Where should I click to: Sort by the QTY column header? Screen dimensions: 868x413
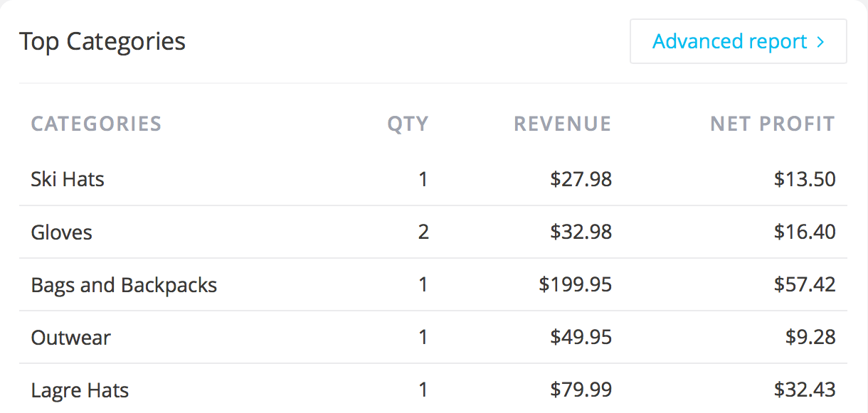pos(408,124)
